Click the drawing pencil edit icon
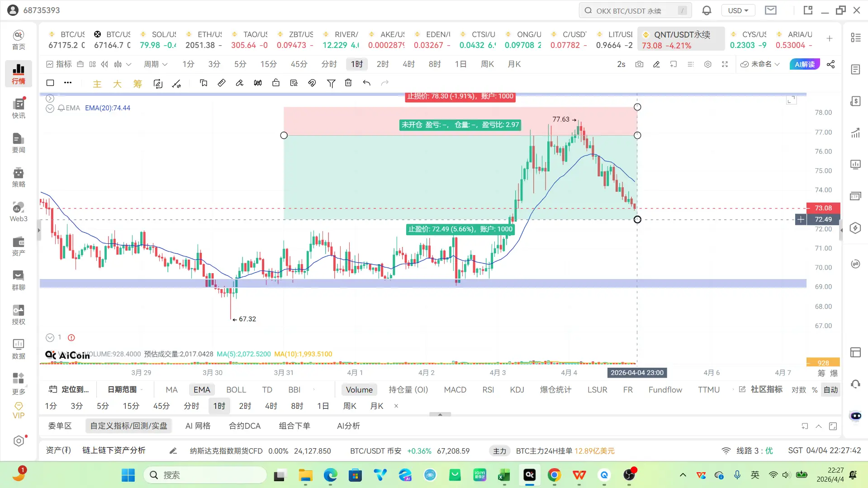This screenshot has width=868, height=488. coord(656,64)
